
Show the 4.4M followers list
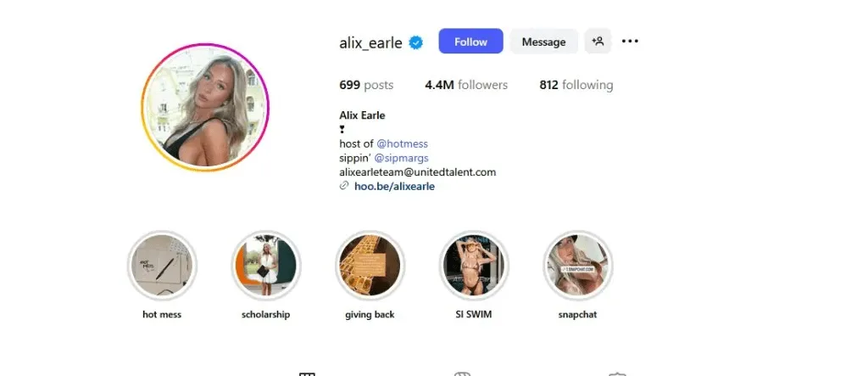coord(466,85)
